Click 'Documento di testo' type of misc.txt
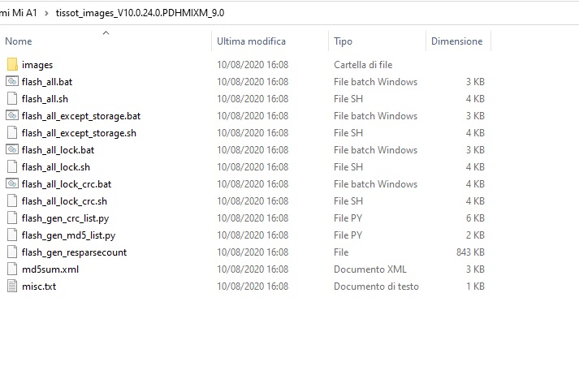This screenshot has height=392, width=579. pyautogui.click(x=376, y=286)
